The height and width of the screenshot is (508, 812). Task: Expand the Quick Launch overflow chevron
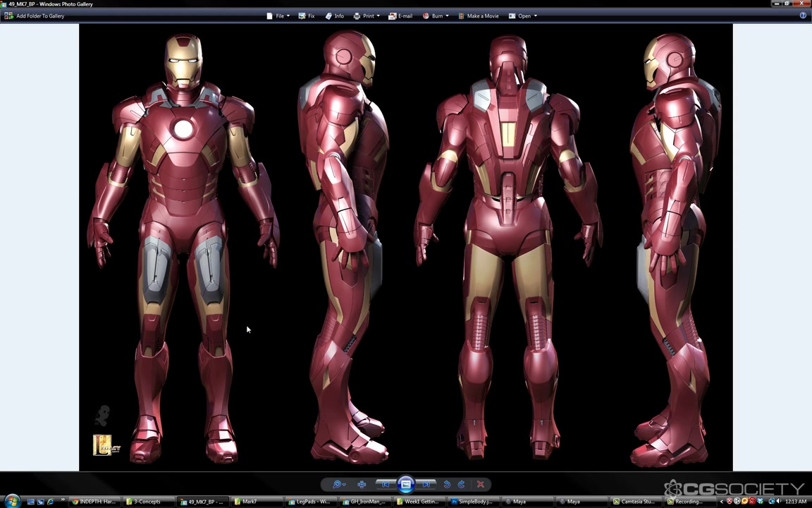[x=63, y=500]
